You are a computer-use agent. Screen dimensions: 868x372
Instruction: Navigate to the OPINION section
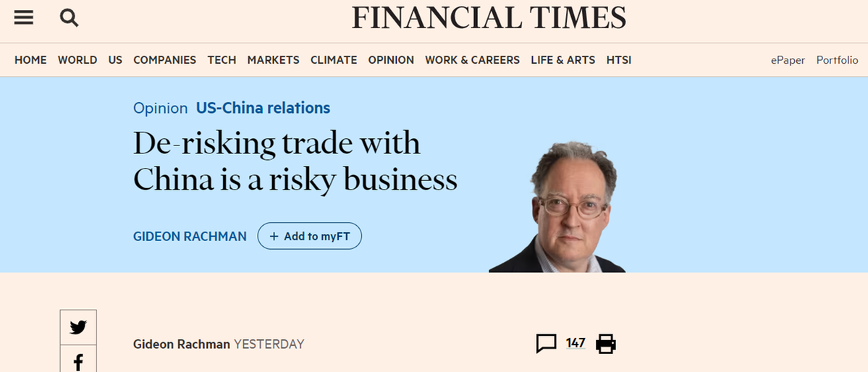(x=391, y=60)
